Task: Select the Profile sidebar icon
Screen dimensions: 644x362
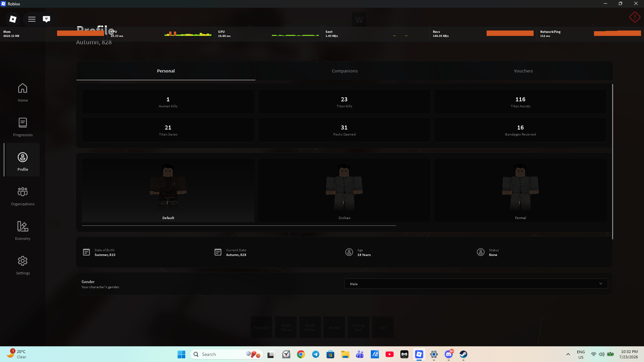Action: (x=23, y=160)
